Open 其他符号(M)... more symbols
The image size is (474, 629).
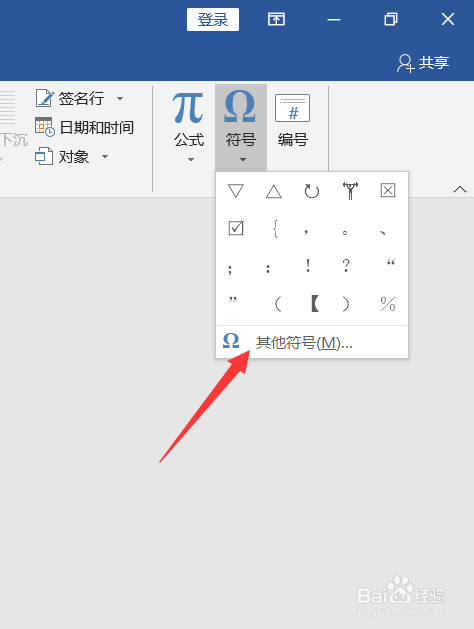point(312,343)
